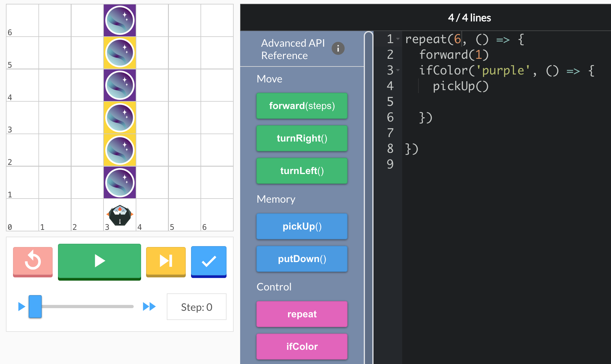Insert the forward(steps) block
The image size is (611, 364).
pyautogui.click(x=302, y=106)
